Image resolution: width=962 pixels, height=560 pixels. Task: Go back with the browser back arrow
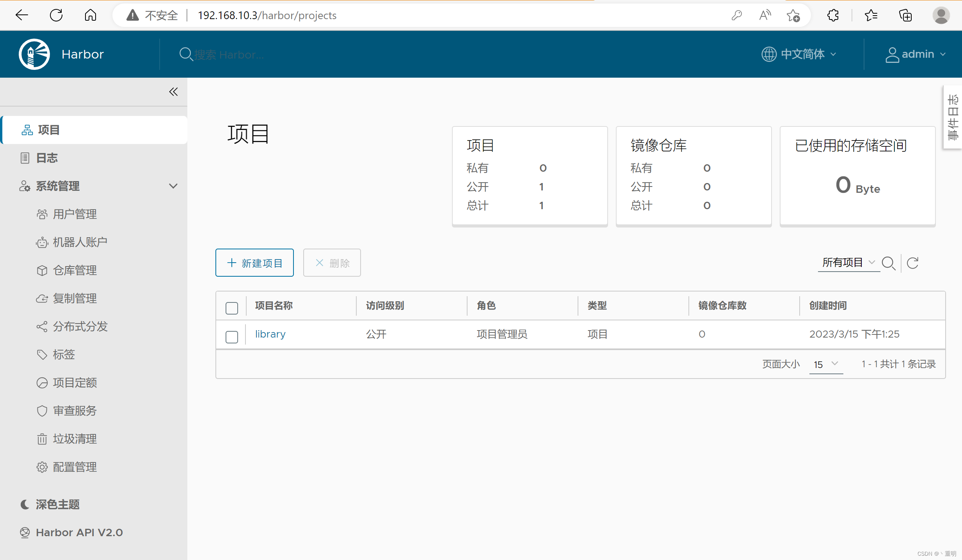coord(22,15)
